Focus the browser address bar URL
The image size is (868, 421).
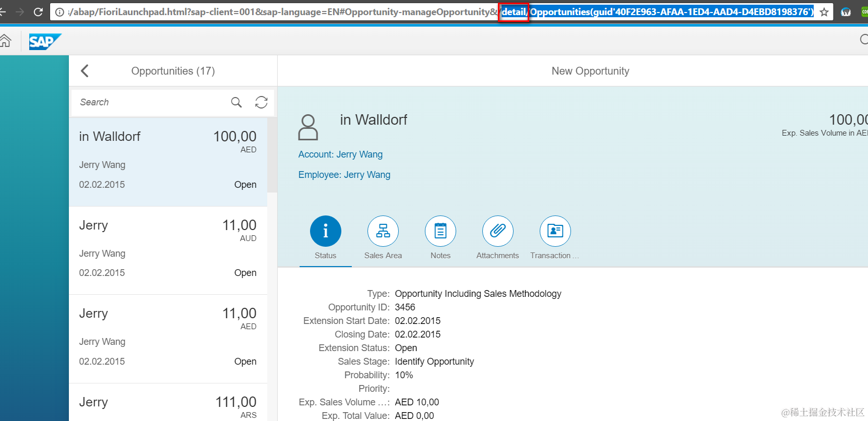pos(441,12)
